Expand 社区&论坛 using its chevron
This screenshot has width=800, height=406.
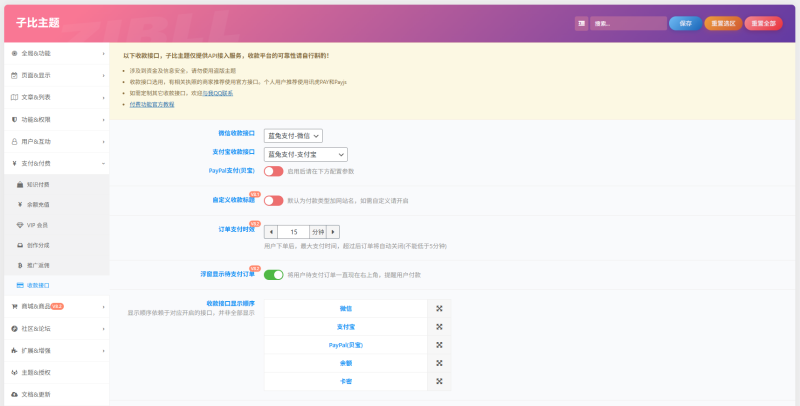point(103,329)
